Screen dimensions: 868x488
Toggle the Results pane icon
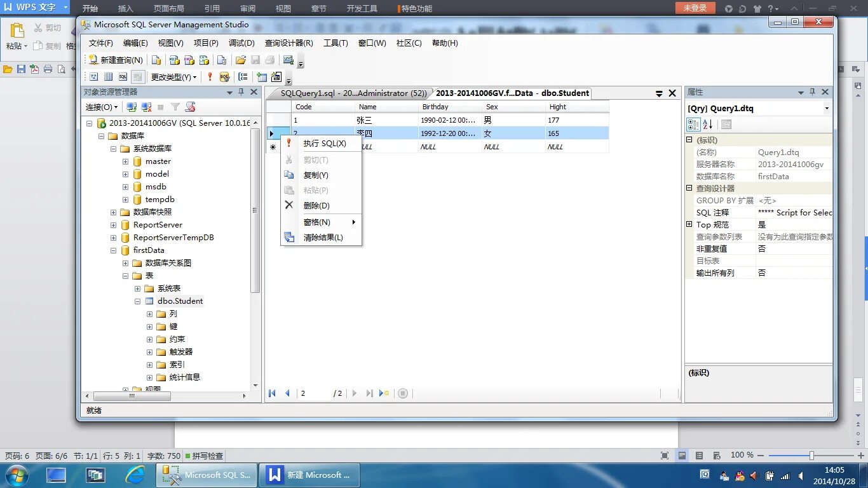137,77
